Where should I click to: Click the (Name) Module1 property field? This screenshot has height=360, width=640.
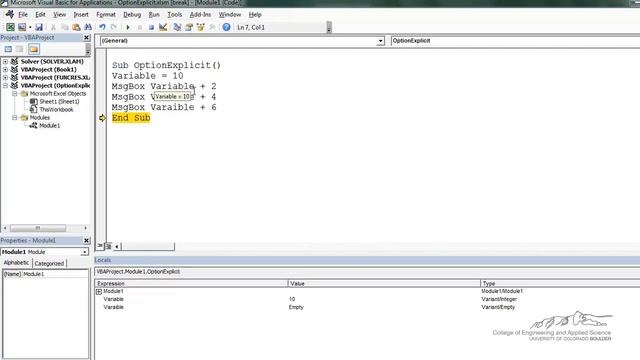pos(45,274)
